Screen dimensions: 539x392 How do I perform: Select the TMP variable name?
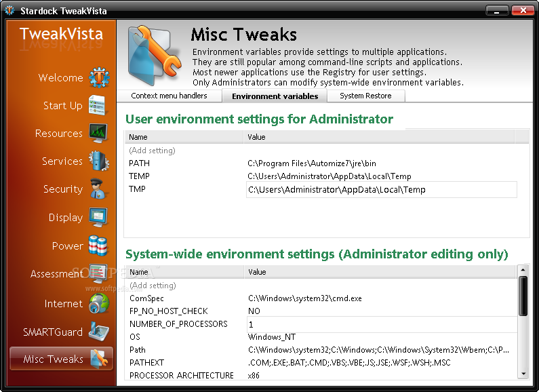137,189
